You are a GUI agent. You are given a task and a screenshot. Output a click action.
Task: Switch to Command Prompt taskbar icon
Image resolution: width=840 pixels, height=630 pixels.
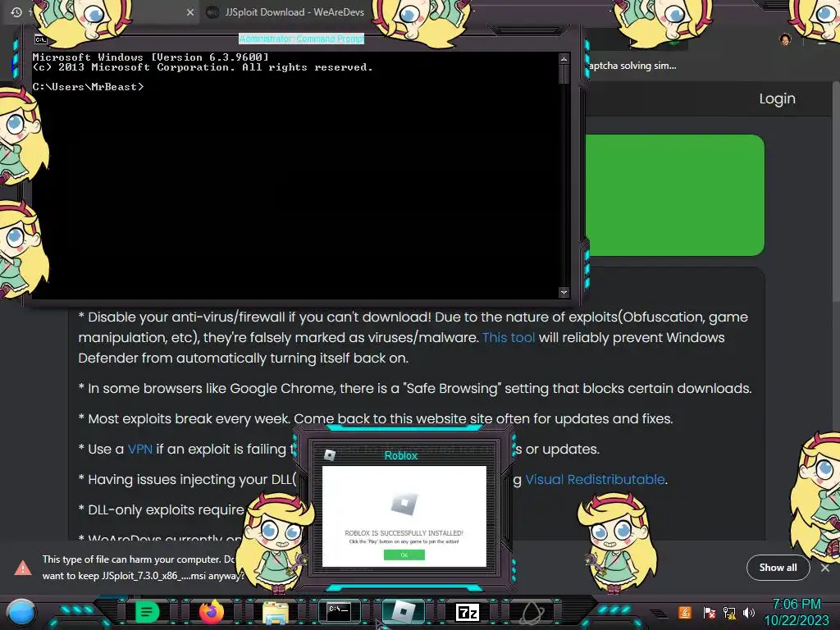pos(339,611)
